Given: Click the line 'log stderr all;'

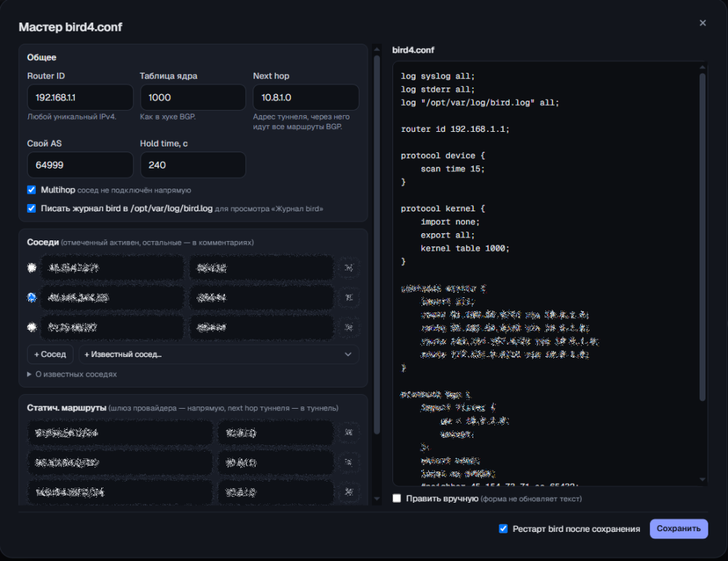Looking at the screenshot, I should point(438,89).
